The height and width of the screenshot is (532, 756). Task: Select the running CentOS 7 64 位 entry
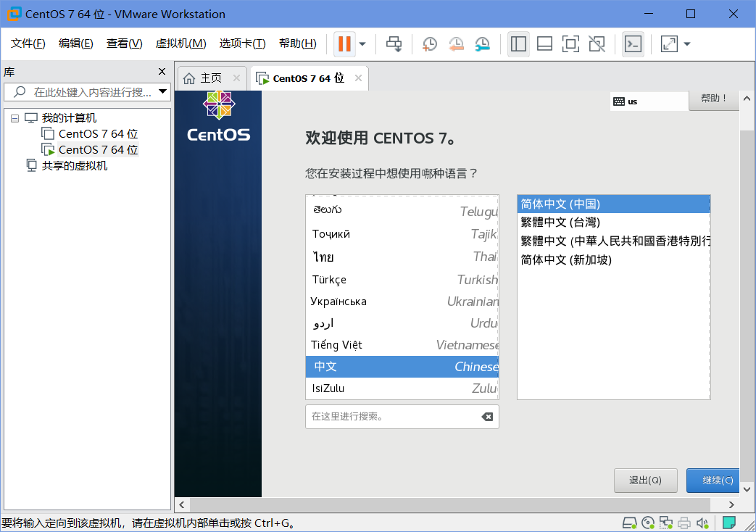[98, 149]
